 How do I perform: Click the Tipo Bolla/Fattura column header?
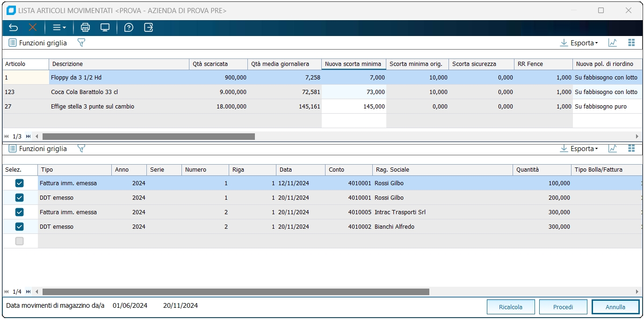[607, 170]
